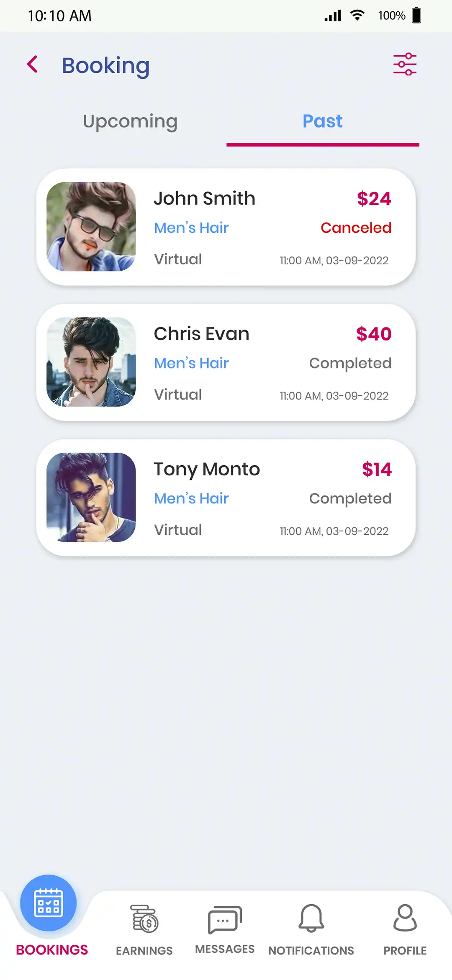
Task: Tap the battery status icon
Action: click(416, 15)
